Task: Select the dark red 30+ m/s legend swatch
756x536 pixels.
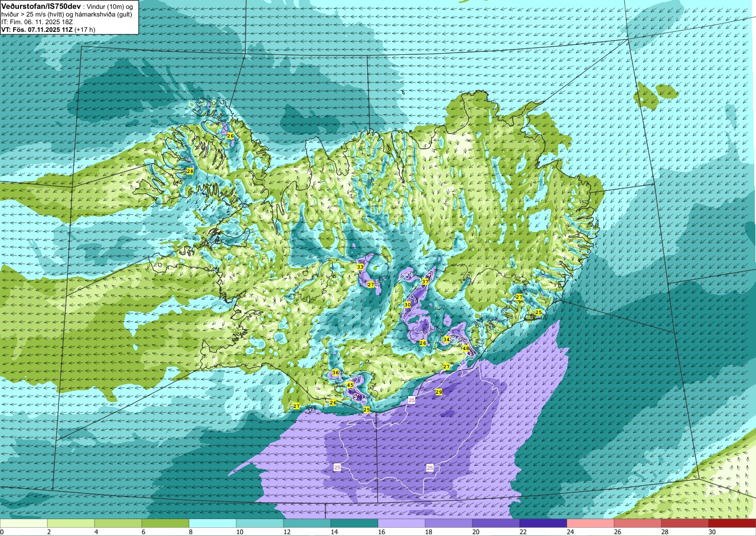Action: (732, 523)
